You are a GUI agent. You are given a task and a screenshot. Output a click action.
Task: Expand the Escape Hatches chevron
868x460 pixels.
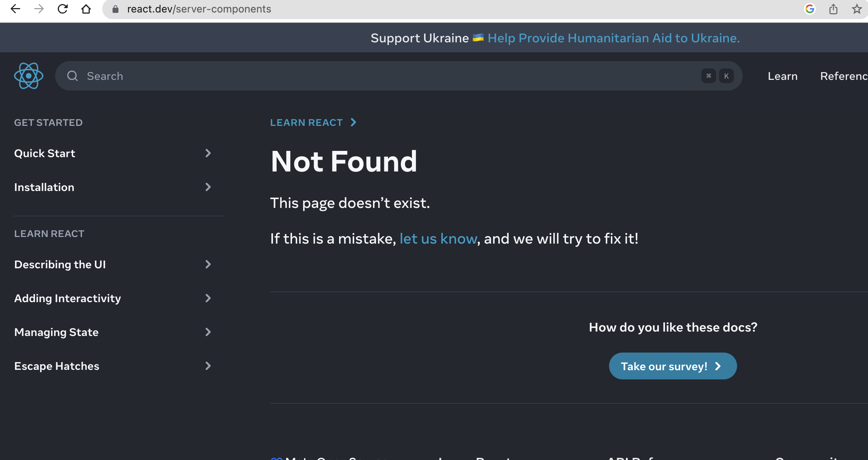point(208,366)
